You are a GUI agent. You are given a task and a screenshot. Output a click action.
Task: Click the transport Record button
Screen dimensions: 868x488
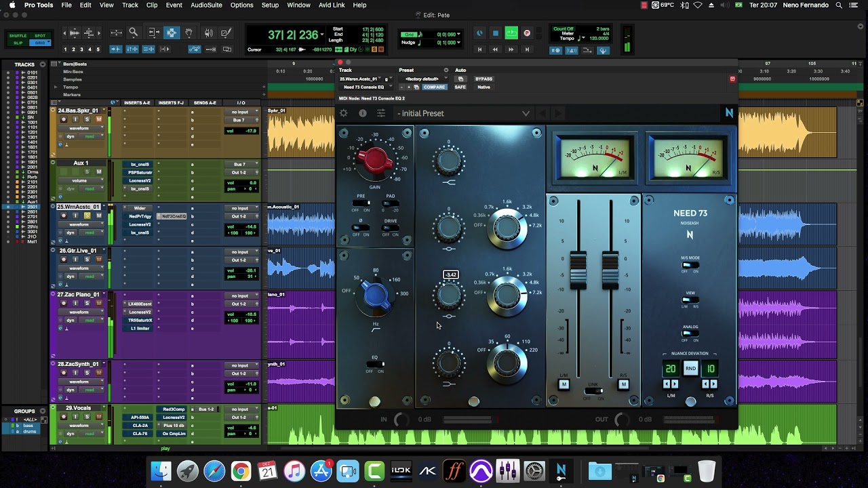527,33
